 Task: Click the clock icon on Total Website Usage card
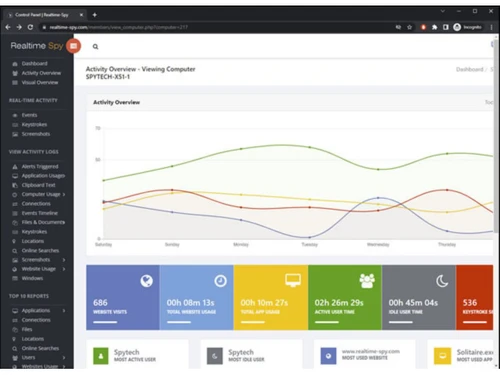coord(220,281)
